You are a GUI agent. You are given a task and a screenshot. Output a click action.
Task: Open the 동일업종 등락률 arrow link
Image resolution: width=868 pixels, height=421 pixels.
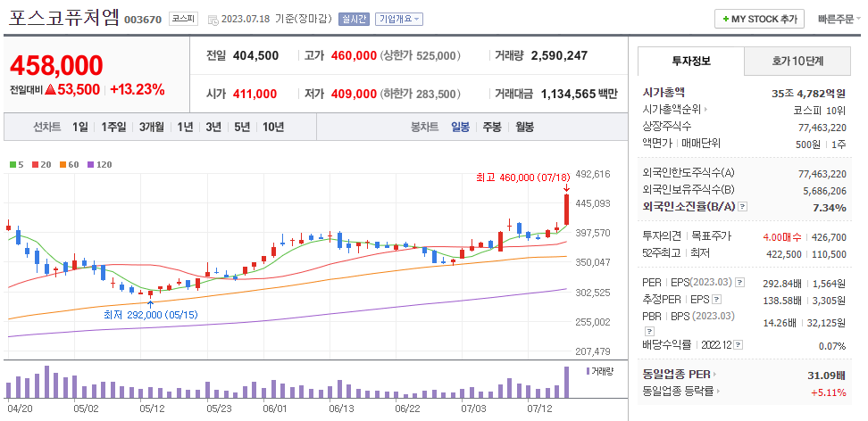(x=719, y=392)
